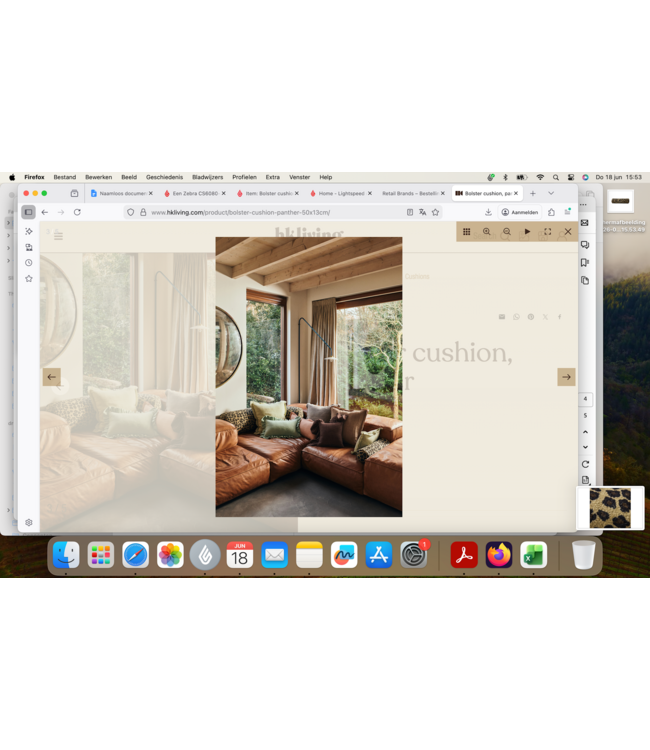The height and width of the screenshot is (750, 650).
Task: Switch to the Item: Bolster cushion tab
Action: [x=268, y=193]
